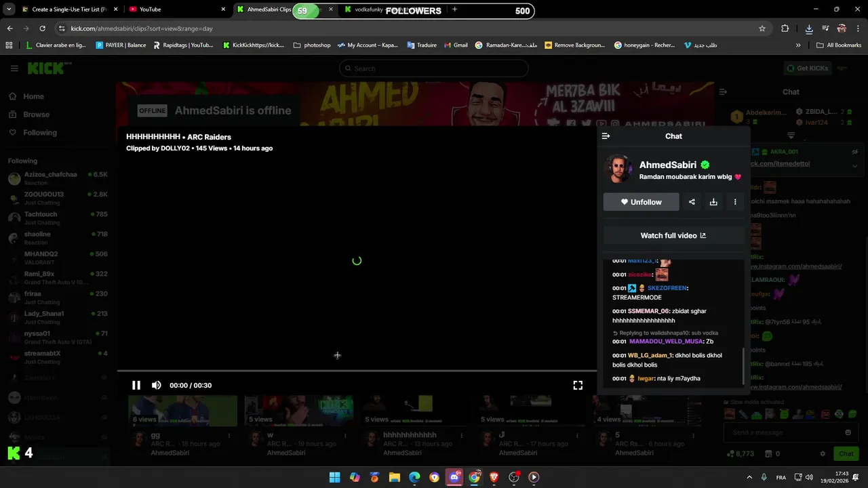Viewport: 868px width, 488px height.
Task: Open the Kick hamburger sidebar menu
Action: [14, 68]
